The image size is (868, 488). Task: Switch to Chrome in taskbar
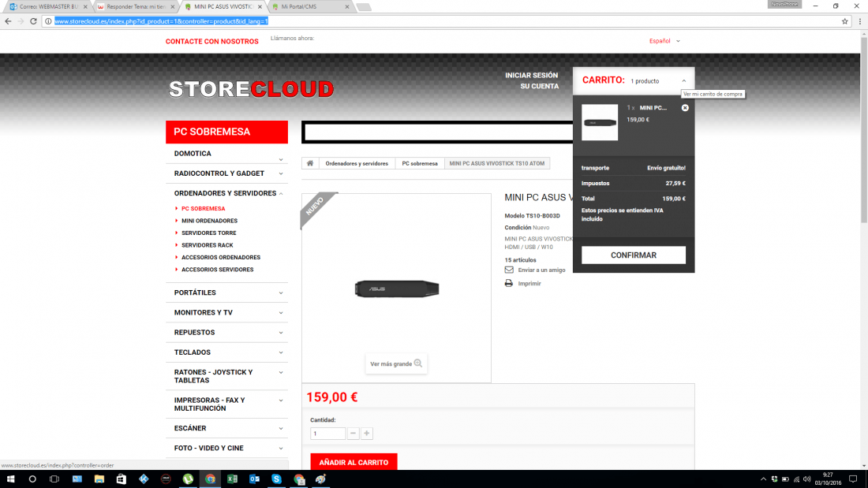tap(211, 479)
